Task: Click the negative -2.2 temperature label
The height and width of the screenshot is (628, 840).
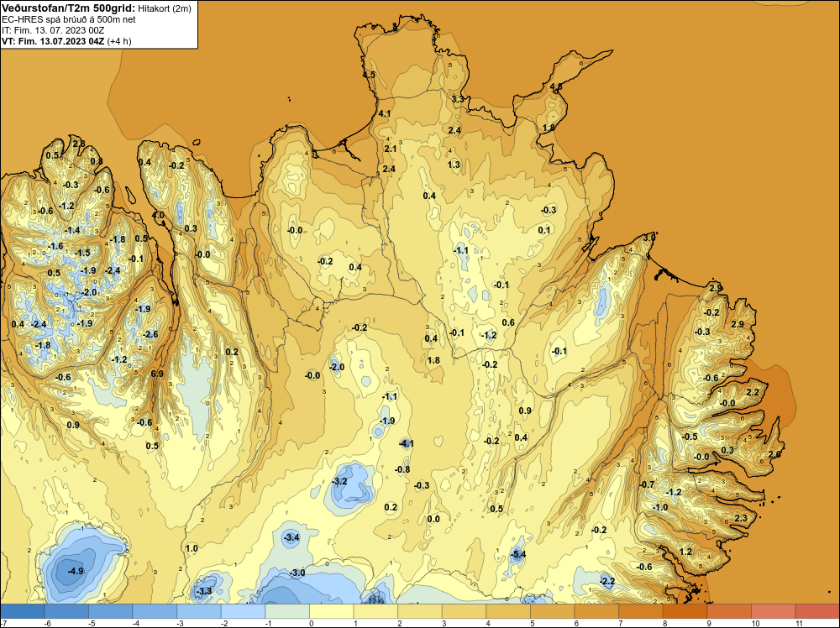Action: [x=607, y=581]
